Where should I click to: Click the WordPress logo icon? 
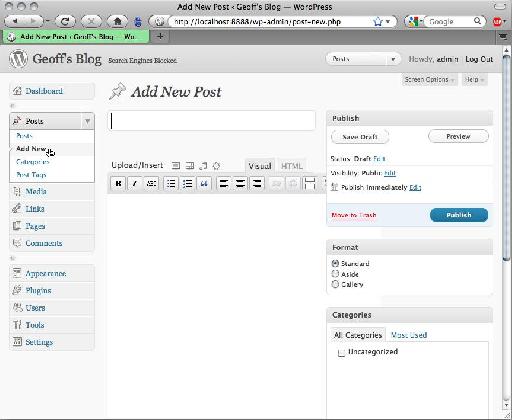tap(18, 58)
